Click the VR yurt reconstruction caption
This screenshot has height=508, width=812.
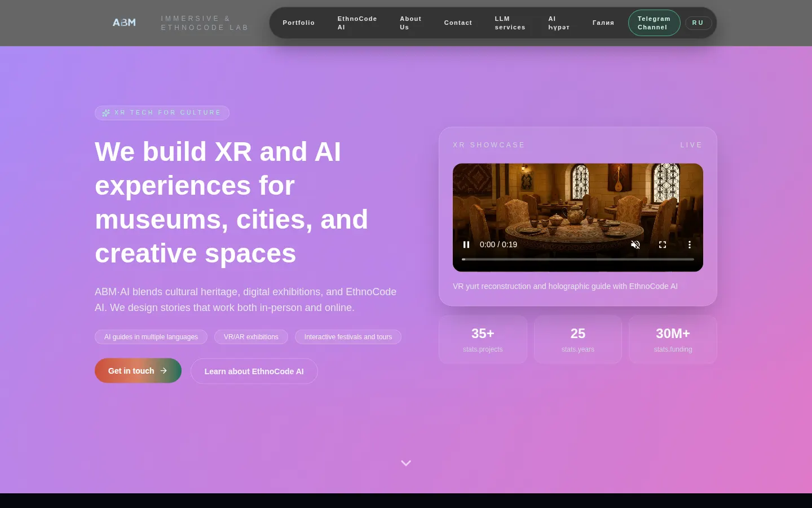(565, 286)
